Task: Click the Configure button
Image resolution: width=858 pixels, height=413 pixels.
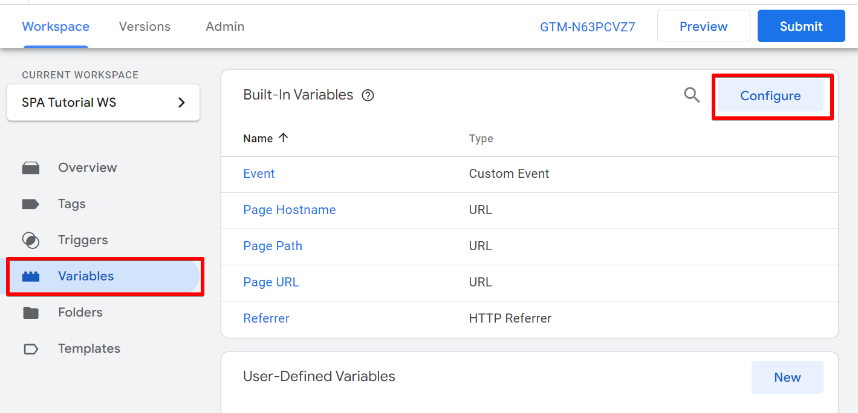Action: [770, 96]
